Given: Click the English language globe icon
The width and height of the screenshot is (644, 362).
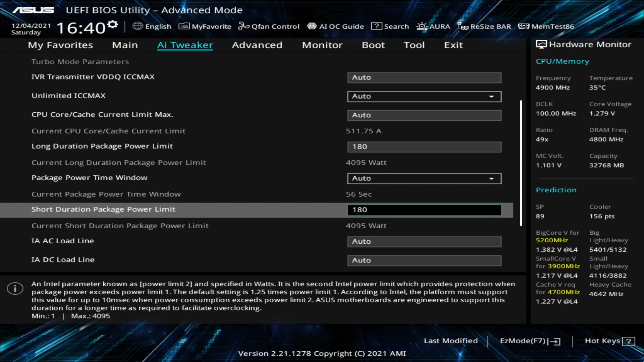Looking at the screenshot, I should (x=138, y=26).
